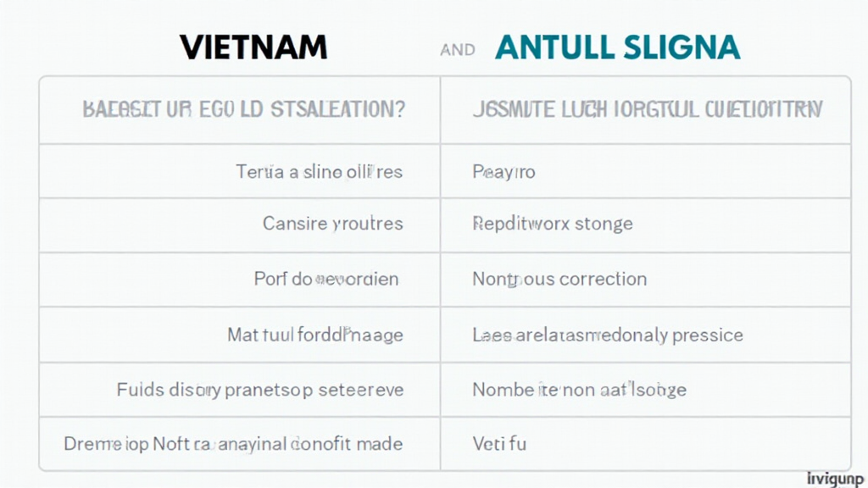Image resolution: width=868 pixels, height=488 pixels.
Task: Select the 'Laes arelatasmedonaly pressice' cell
Action: pos(607,335)
